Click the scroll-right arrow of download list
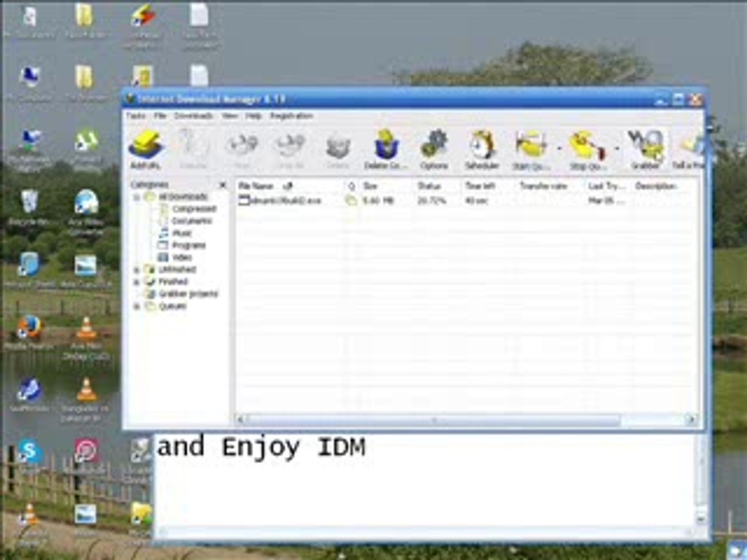The width and height of the screenshot is (747, 560). (x=690, y=419)
